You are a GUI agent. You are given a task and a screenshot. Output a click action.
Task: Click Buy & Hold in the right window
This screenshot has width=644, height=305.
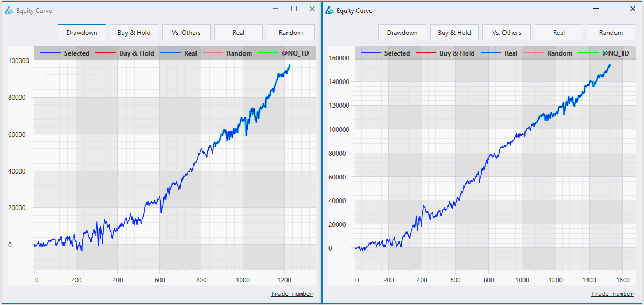pos(454,33)
